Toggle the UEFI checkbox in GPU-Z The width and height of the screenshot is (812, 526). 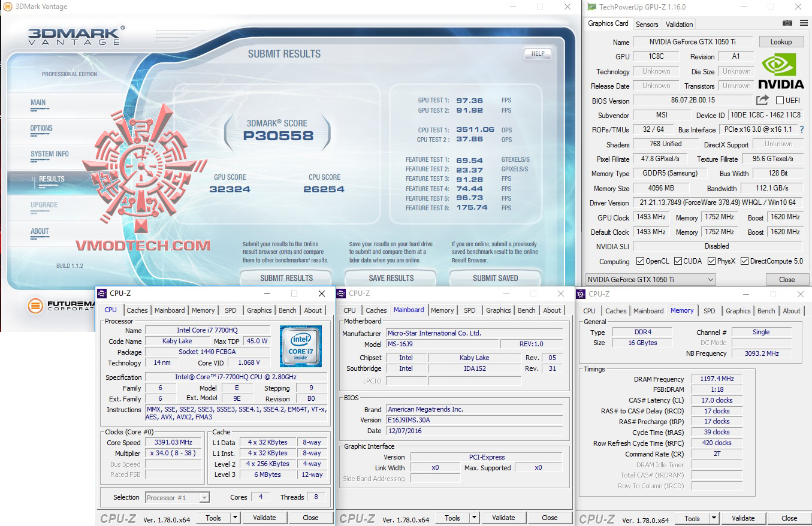pyautogui.click(x=780, y=101)
